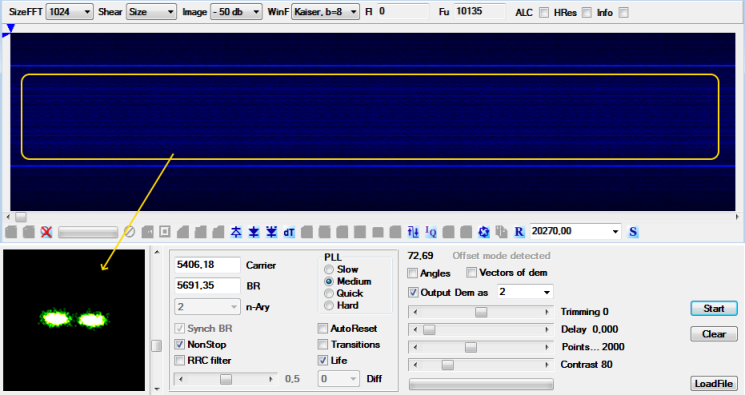
Task: Click the Carrier input field
Action: [207, 265]
